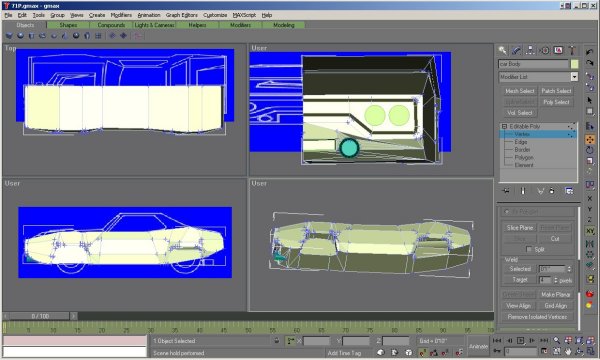Screen dimensions: 600x360
Task: Open the Create command panel tab
Action: tap(502, 50)
